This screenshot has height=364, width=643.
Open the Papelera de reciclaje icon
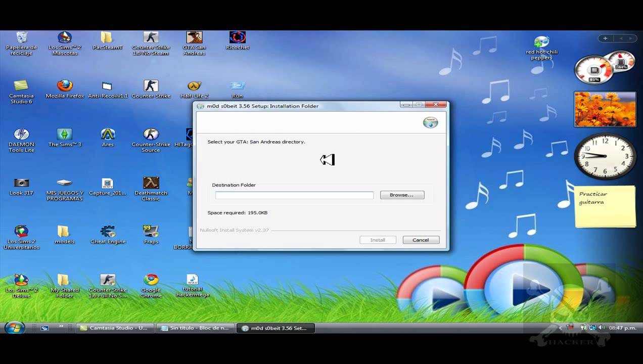tap(22, 43)
